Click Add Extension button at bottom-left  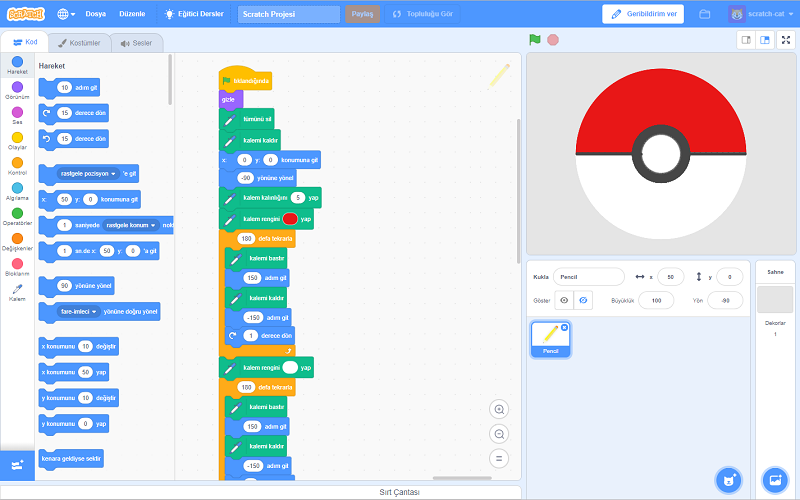coord(17,465)
